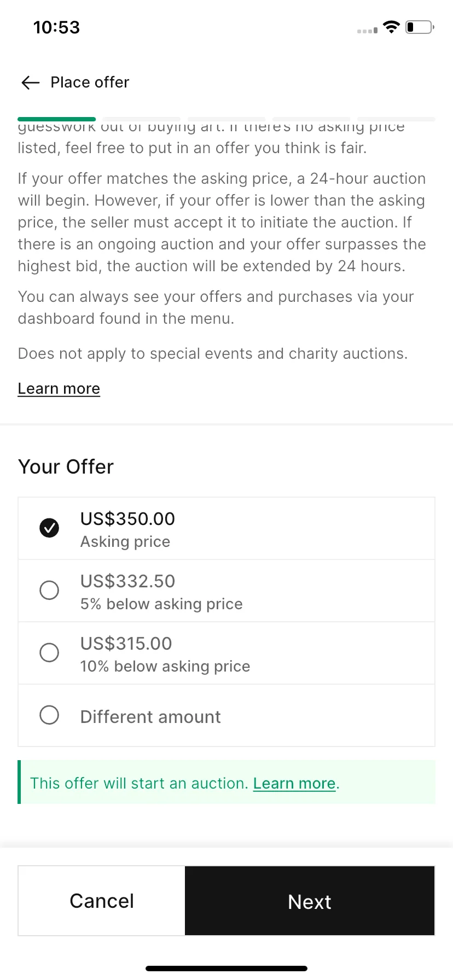Tap the Wi-Fi status icon
Viewport: 453px width, 980px height.
point(391,27)
